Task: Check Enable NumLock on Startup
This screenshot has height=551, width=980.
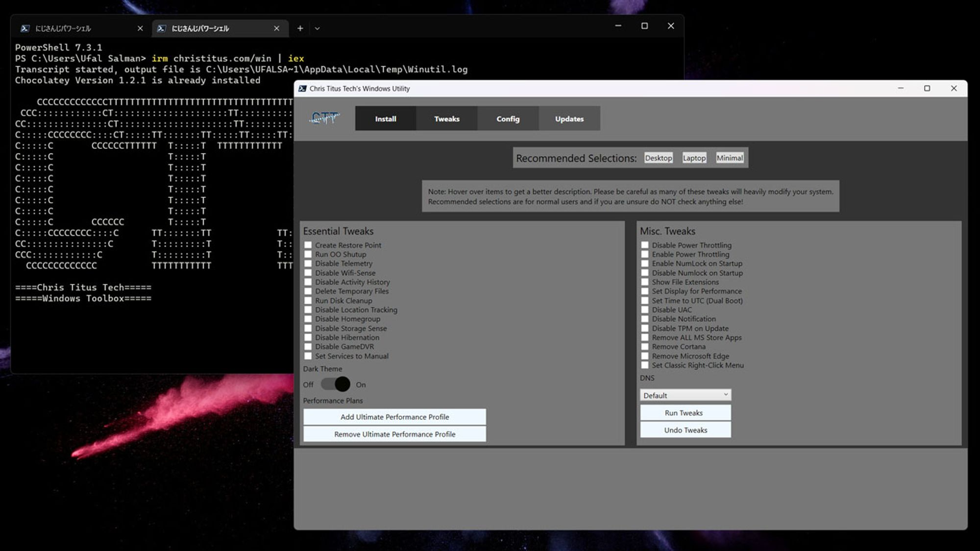Action: [x=644, y=264]
